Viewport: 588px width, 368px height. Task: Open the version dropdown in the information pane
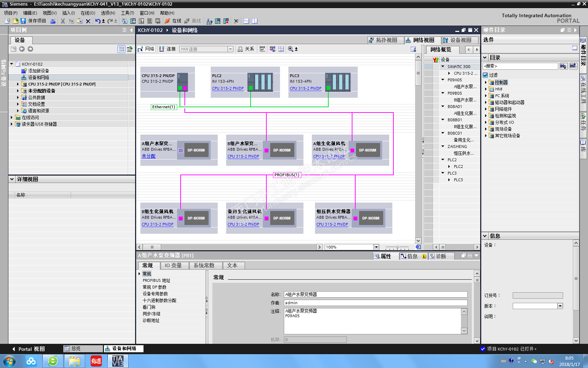pos(560,306)
